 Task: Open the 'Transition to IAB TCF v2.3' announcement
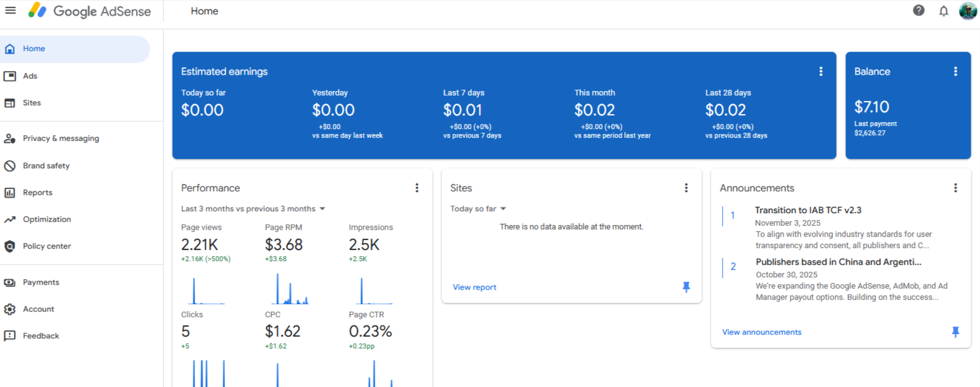(x=808, y=211)
